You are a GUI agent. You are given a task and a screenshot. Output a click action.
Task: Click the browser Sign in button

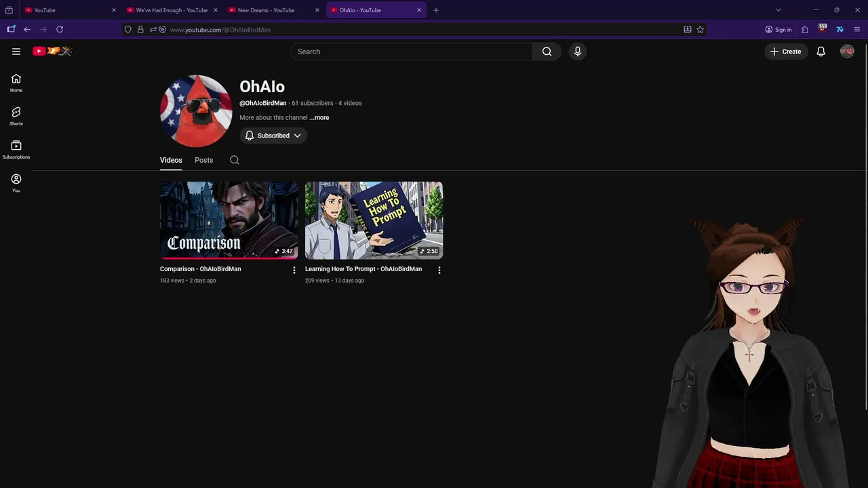click(778, 30)
